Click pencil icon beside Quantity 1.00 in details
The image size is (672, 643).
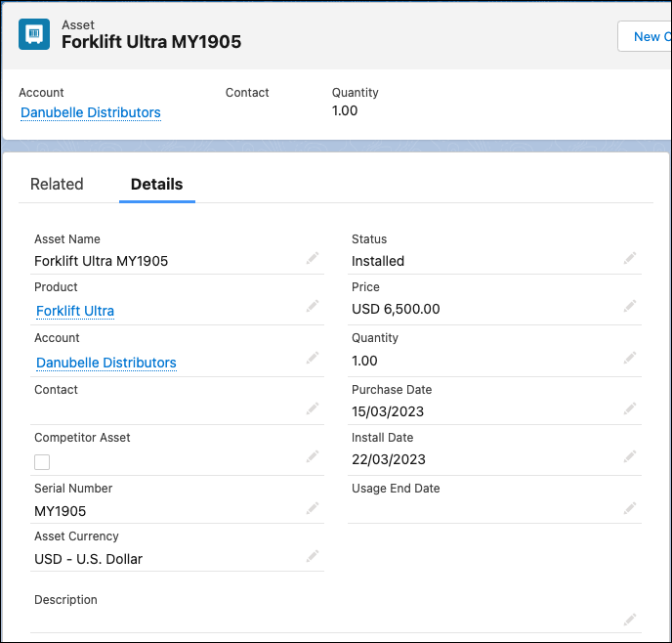(630, 358)
